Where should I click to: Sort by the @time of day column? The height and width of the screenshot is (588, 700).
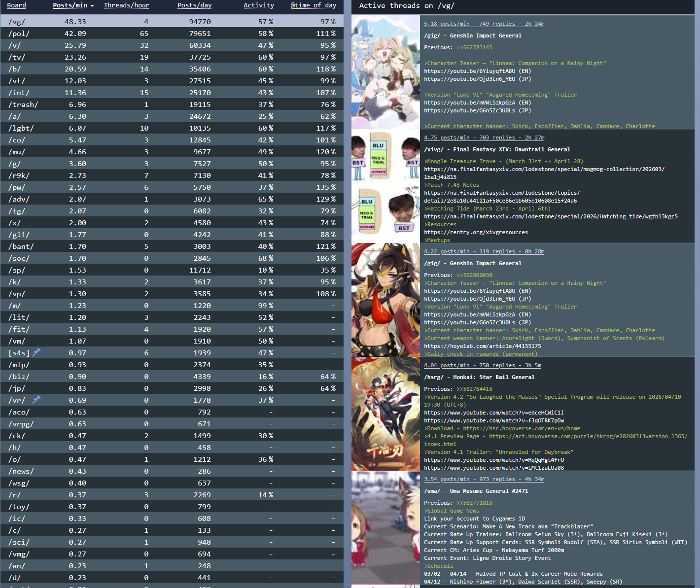313,5
